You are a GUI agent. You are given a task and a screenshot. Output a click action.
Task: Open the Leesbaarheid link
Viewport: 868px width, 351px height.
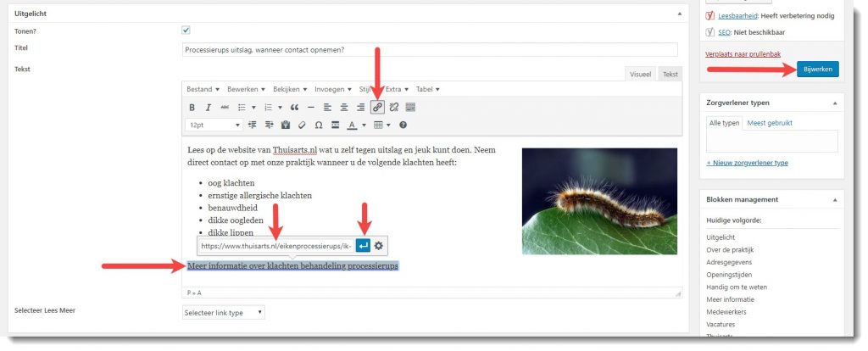[x=739, y=16]
